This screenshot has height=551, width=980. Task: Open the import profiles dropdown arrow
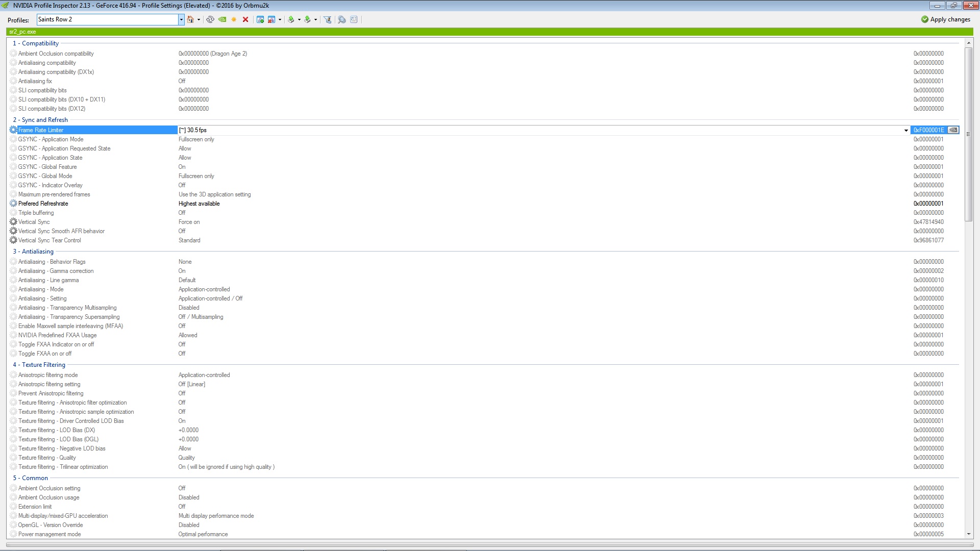[315, 20]
